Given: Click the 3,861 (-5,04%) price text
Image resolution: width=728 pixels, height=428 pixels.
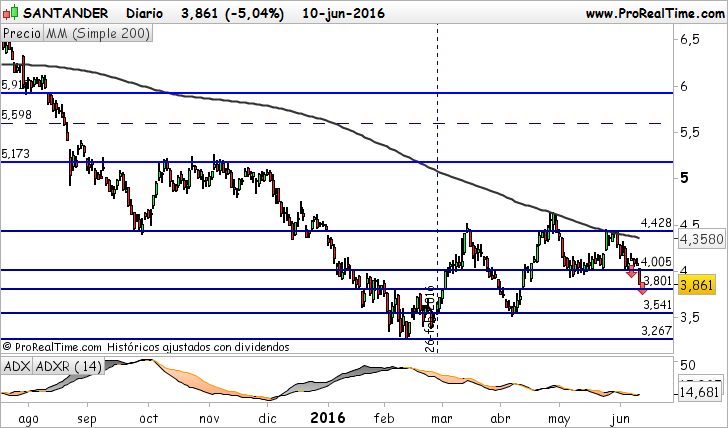Looking at the screenshot, I should [232, 13].
